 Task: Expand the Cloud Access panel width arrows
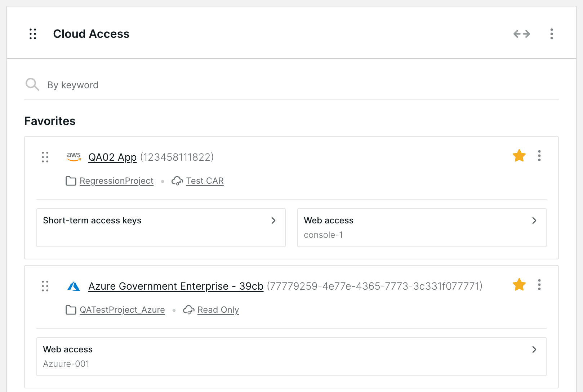[522, 34]
